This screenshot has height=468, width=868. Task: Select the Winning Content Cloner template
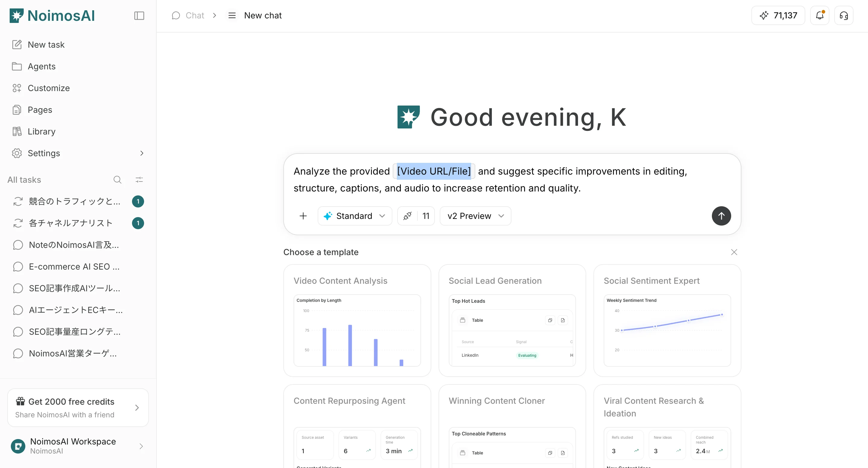tap(512, 426)
